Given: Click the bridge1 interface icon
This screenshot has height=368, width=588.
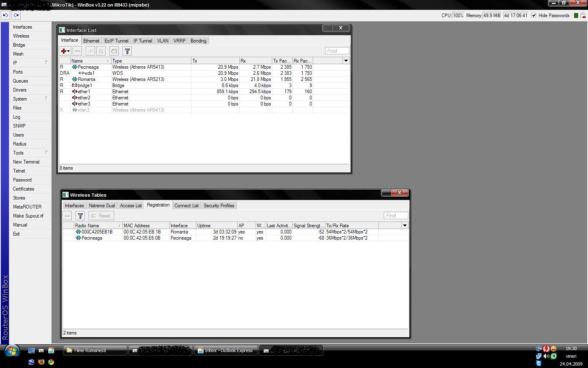Looking at the screenshot, I should click(x=75, y=85).
